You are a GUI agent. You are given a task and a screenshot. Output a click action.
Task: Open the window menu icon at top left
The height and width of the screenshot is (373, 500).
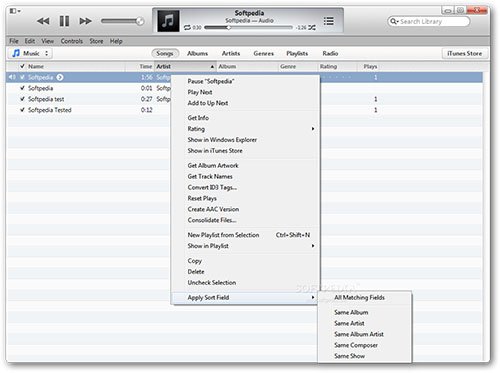pyautogui.click(x=15, y=11)
